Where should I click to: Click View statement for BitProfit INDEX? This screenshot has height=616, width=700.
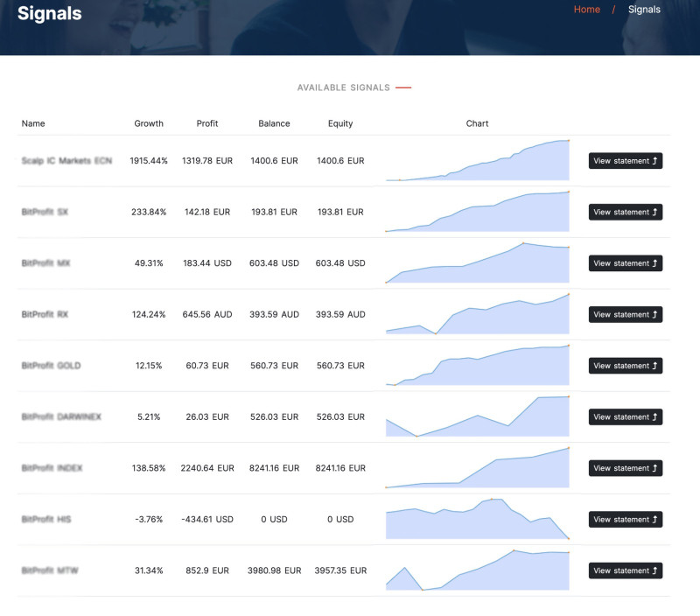pos(625,468)
